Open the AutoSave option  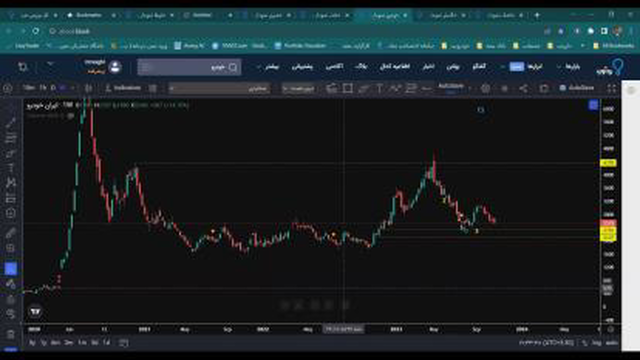[x=577, y=88]
